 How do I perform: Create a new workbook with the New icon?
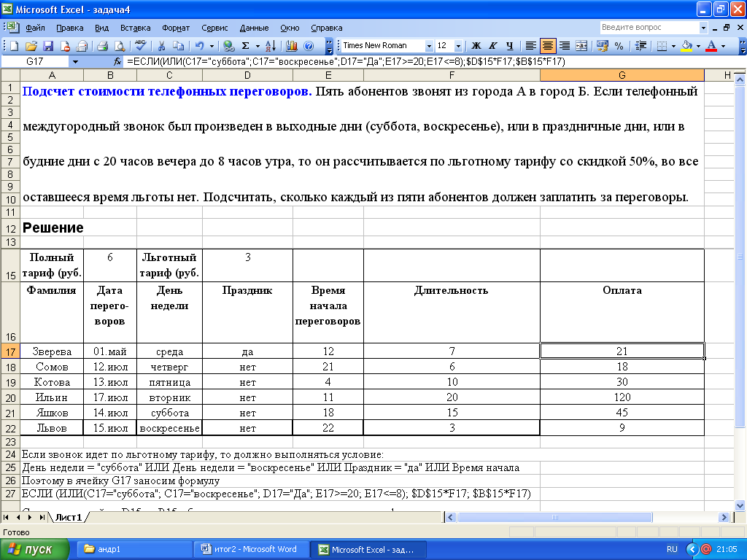click(14, 46)
